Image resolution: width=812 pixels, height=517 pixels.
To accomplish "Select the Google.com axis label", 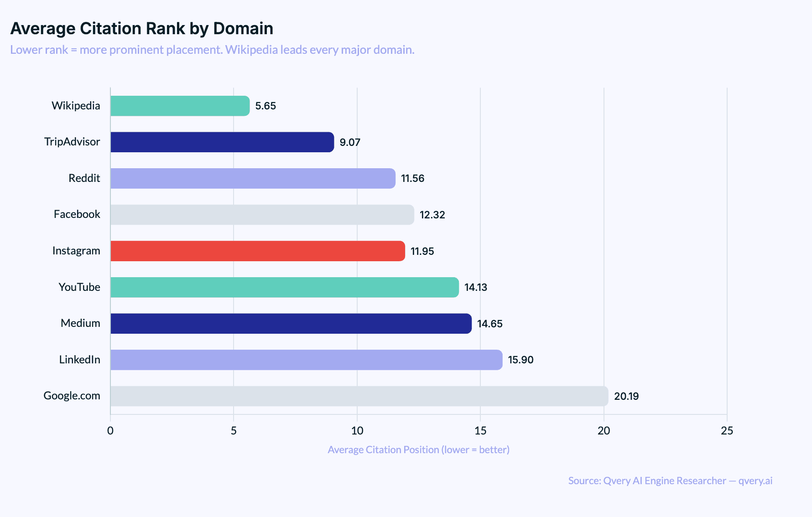I will click(x=72, y=396).
